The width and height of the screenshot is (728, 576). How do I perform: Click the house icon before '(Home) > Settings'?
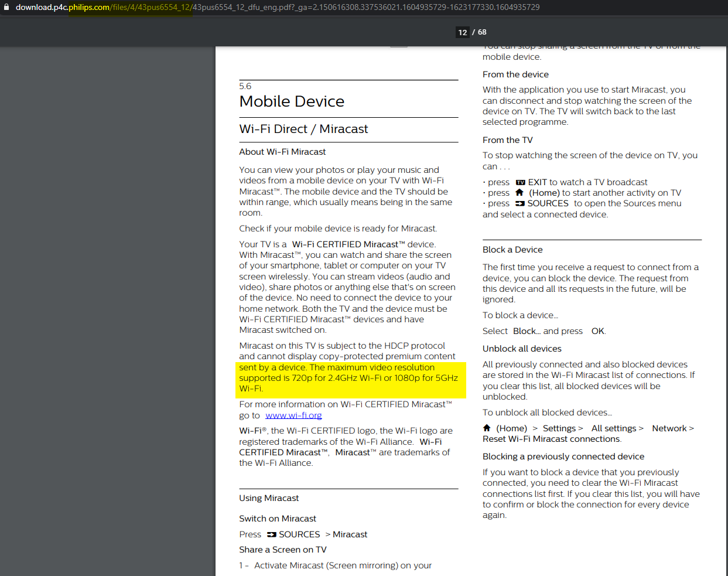click(487, 428)
